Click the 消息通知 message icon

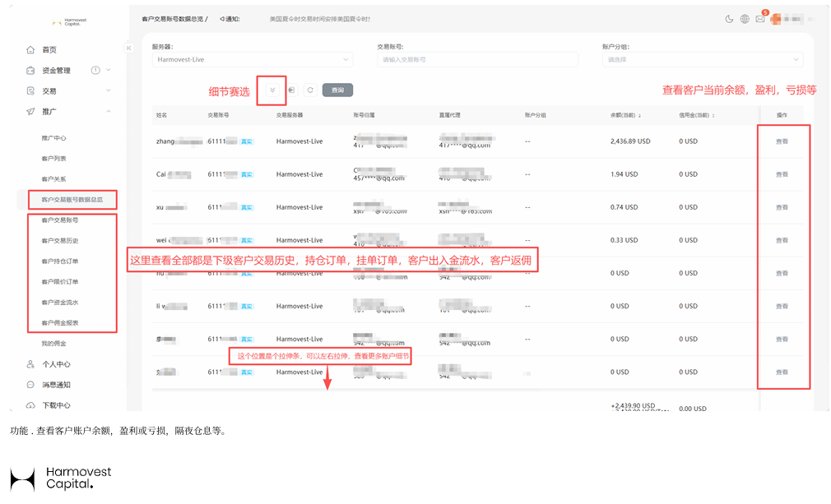(30, 385)
